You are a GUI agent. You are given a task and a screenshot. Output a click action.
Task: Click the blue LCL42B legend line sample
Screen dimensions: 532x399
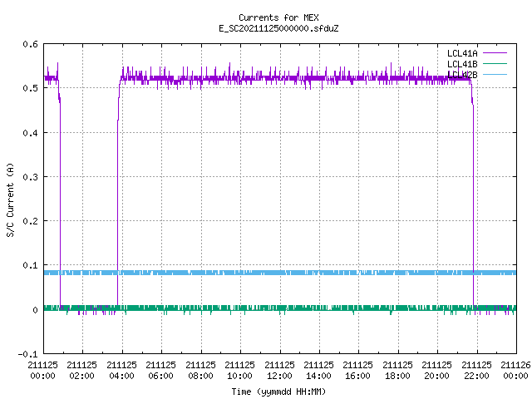click(x=495, y=74)
